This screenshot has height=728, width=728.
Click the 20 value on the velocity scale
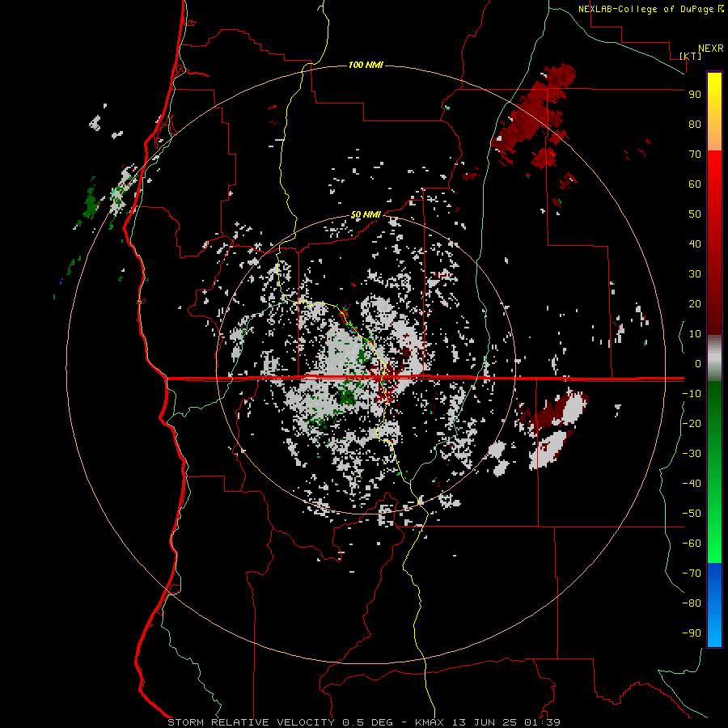pyautogui.click(x=695, y=303)
